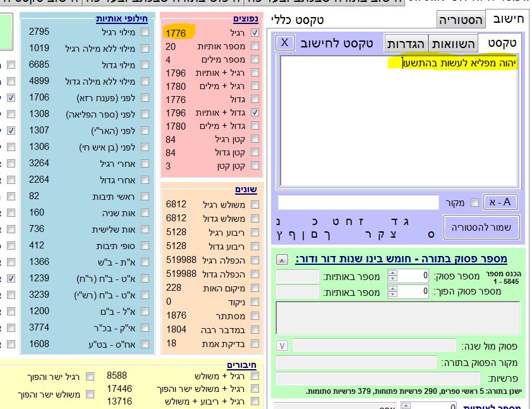Enable the ראשי תיבות checkbox

tap(145, 197)
